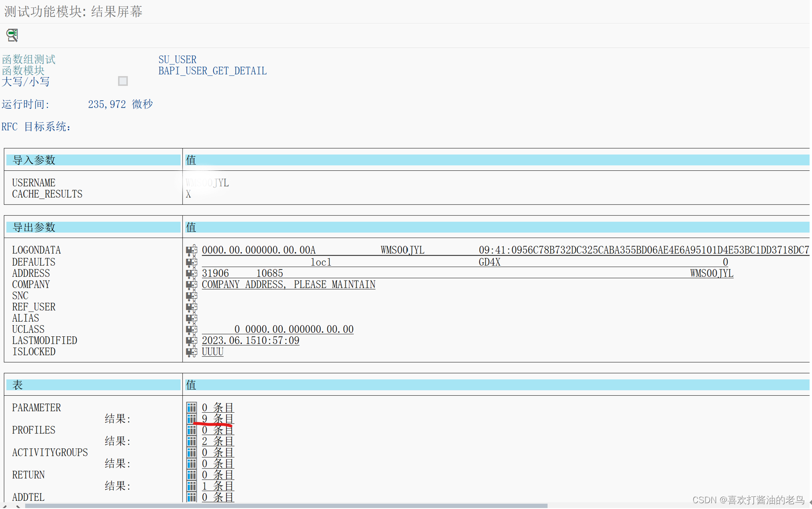Click the PROFILES input table icon
812x509 pixels.
[x=192, y=430]
